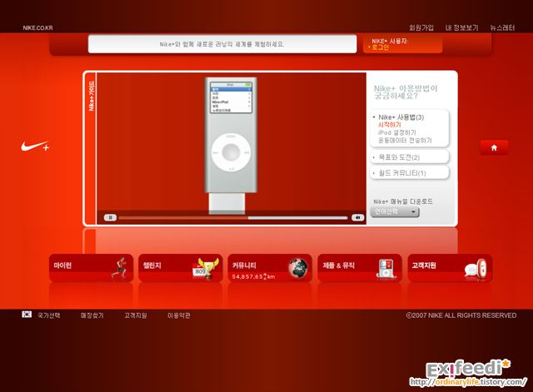This screenshot has height=392, width=533.
Task: Click 고객지원 in the footer
Action: pos(135,315)
